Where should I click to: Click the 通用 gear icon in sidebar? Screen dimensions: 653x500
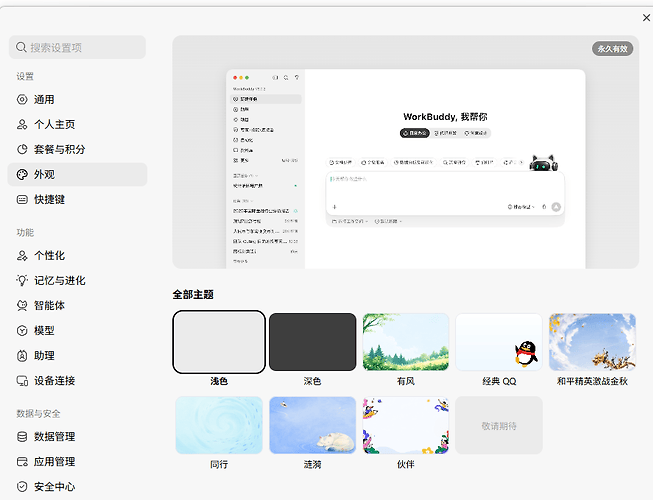point(22,100)
